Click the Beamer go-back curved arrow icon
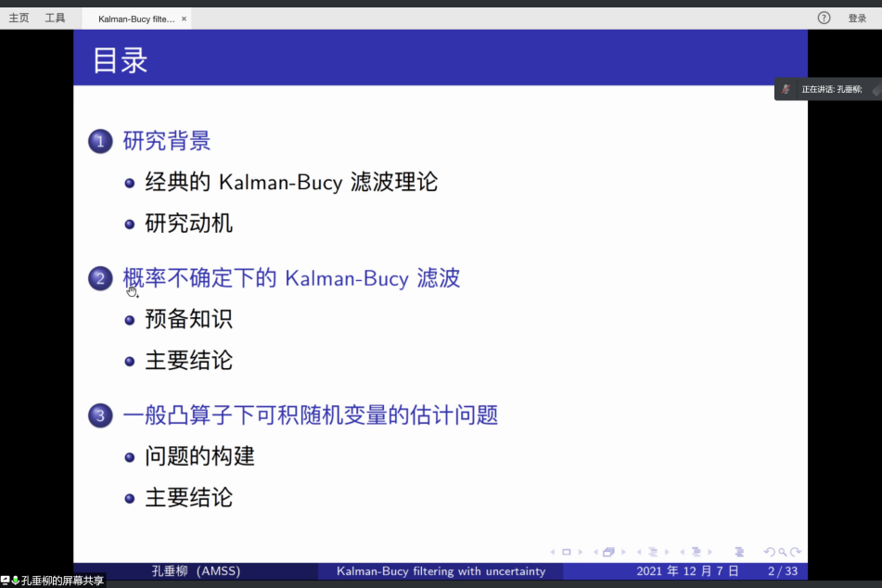This screenshot has width=882, height=588. coord(769,552)
